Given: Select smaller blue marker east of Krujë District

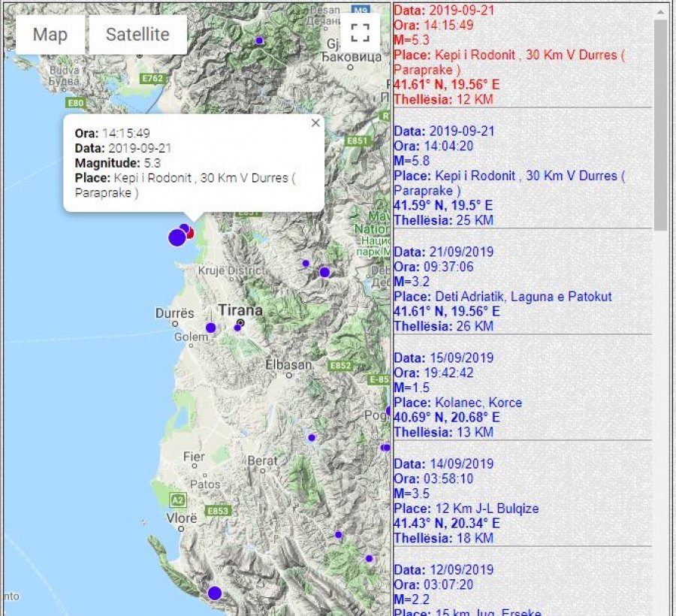Looking at the screenshot, I should (x=306, y=263).
